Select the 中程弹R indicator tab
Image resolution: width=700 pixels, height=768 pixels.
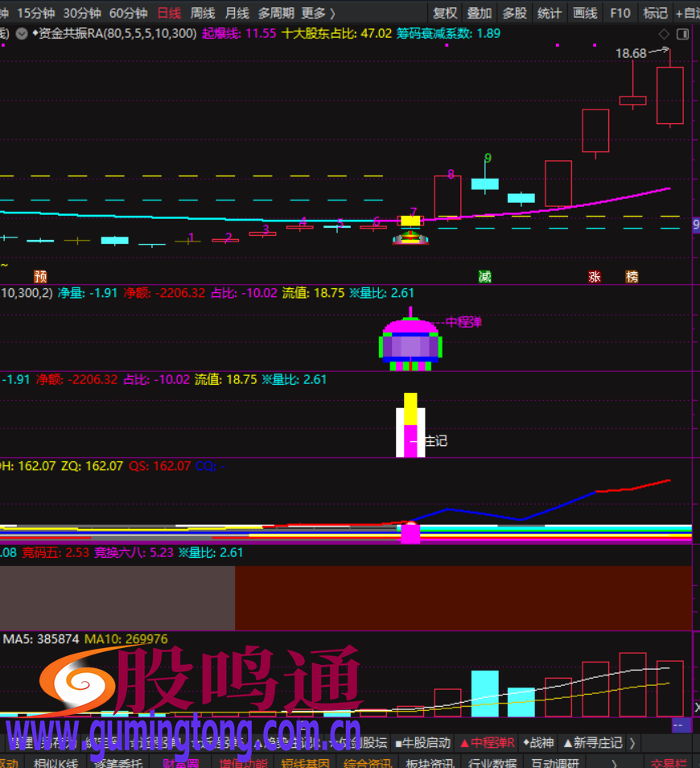coord(487,742)
